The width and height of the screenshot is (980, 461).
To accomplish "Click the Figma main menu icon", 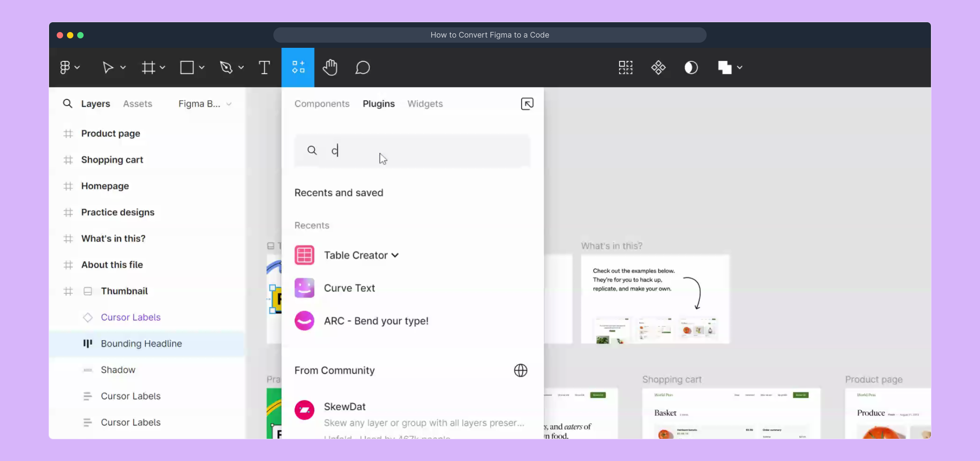I will click(65, 67).
